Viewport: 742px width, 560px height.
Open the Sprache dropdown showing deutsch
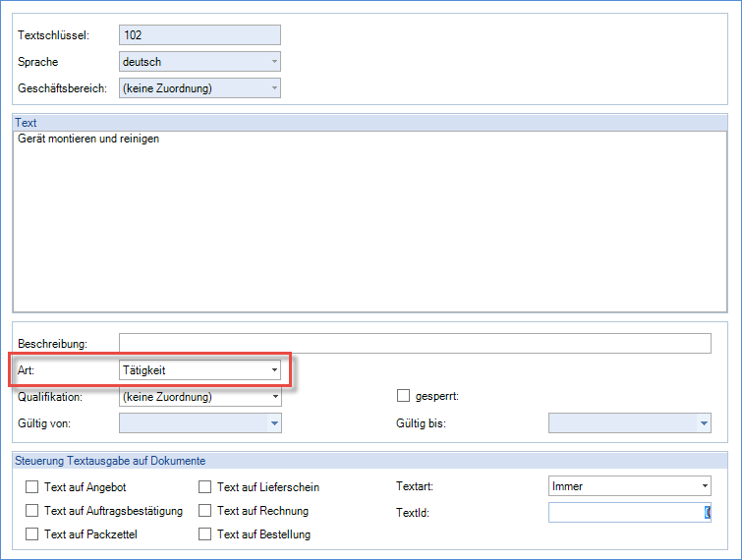coord(199,62)
